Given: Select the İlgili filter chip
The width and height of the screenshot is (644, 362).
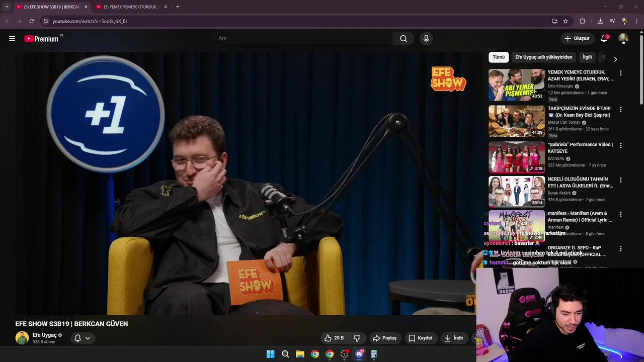Looking at the screenshot, I should [x=587, y=57].
